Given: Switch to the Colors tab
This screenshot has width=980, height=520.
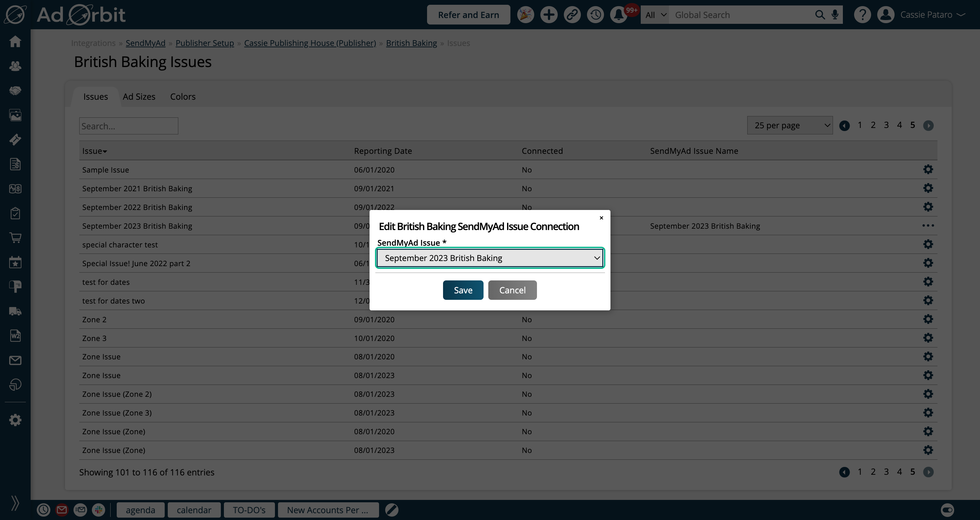Looking at the screenshot, I should pyautogui.click(x=183, y=97).
